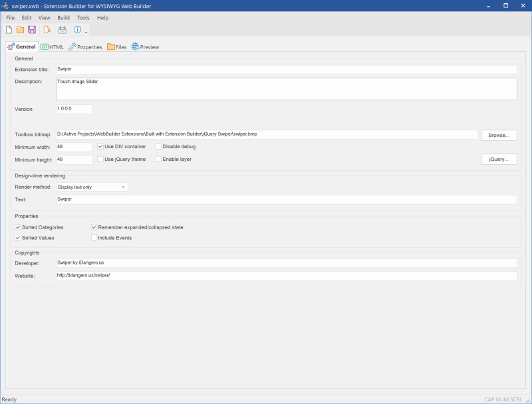Click the Browse button for toolbox bitmap
The width and height of the screenshot is (532, 404).
499,135
